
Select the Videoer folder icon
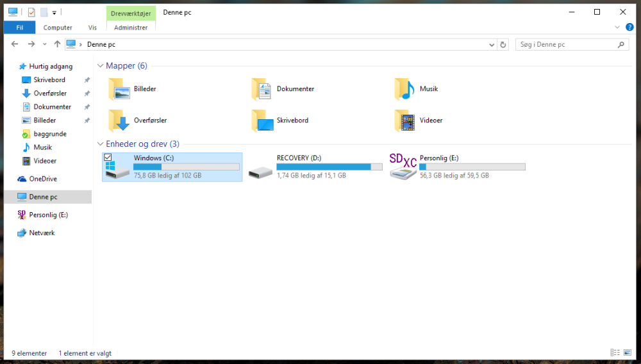[404, 120]
